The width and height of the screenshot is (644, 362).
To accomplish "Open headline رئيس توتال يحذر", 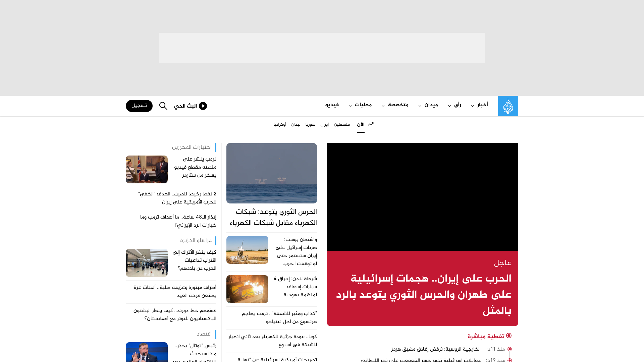I will [195, 352].
